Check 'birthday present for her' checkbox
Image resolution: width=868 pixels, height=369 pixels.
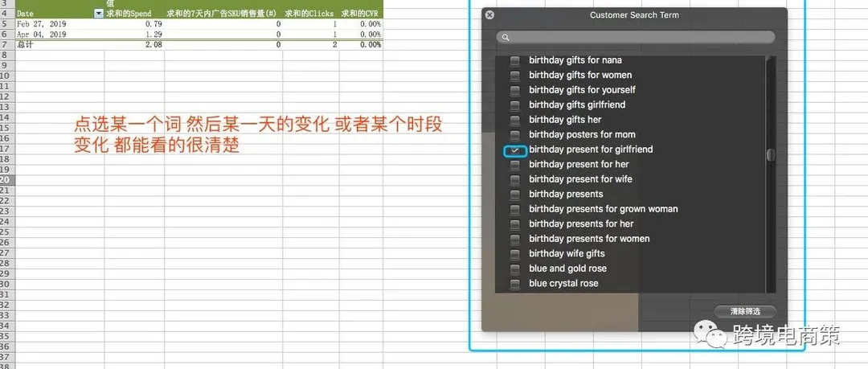coord(515,165)
